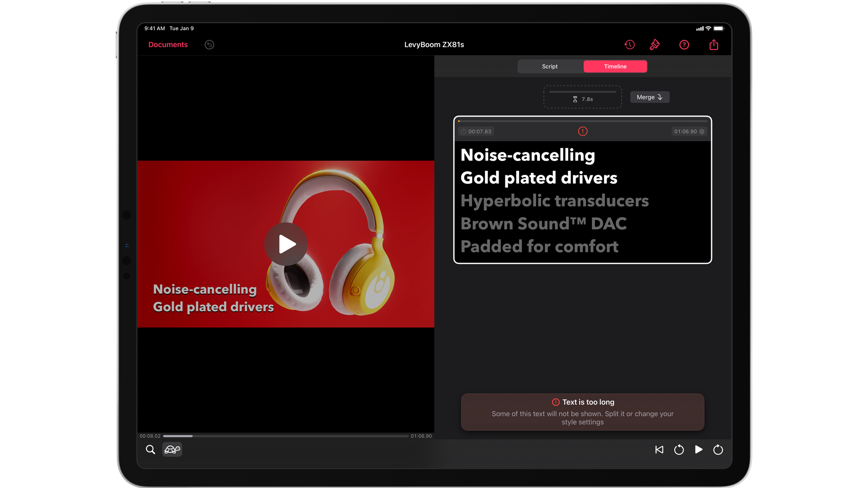868x488 pixels.
Task: Select the 7.8s gap block
Action: 582,97
